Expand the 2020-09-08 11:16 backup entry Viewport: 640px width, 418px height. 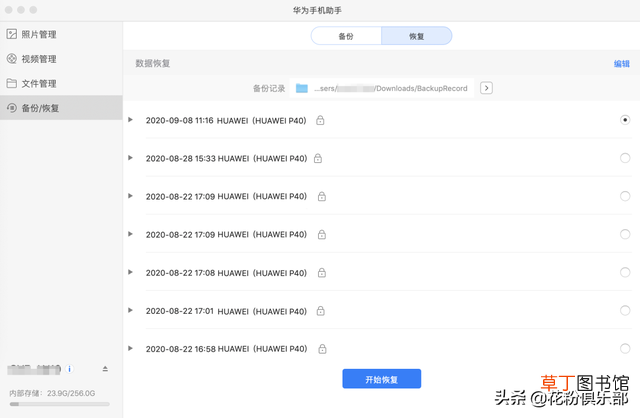tap(130, 120)
